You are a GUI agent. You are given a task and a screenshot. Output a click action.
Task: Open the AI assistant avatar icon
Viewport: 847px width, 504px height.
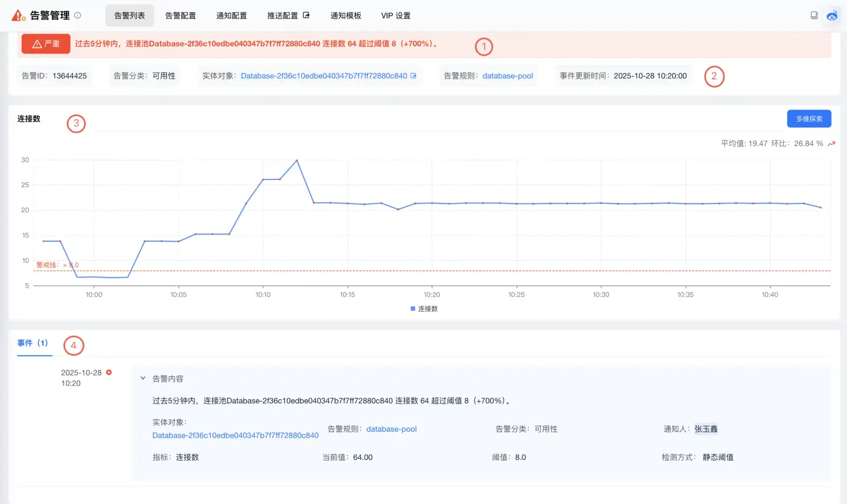(x=832, y=16)
